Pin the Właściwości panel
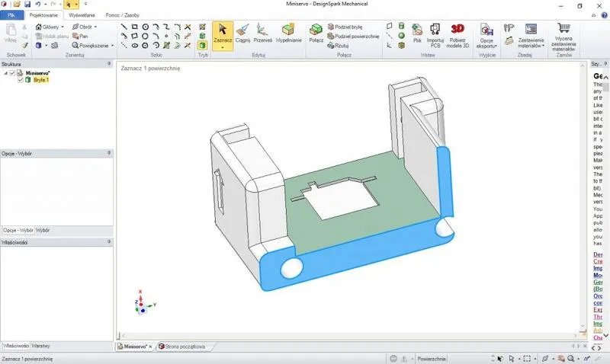Viewport: 610px width, 364px height. 109,241
